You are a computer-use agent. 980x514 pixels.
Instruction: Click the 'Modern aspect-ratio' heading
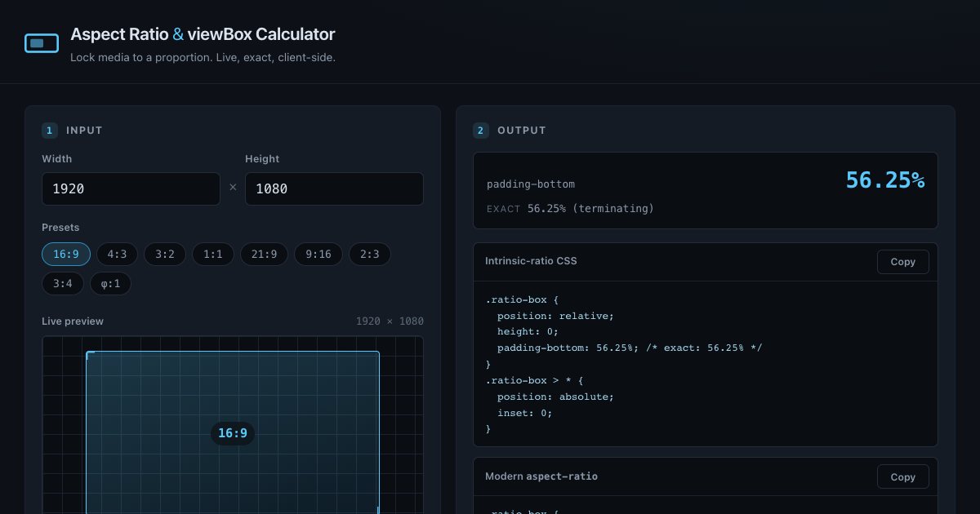click(x=541, y=476)
